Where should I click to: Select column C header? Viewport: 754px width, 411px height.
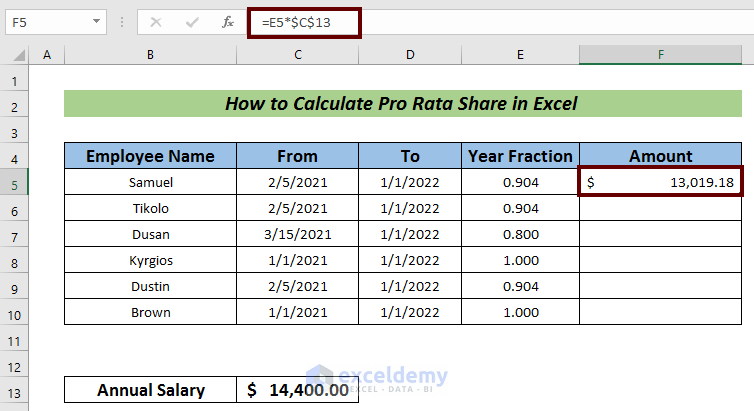[x=298, y=55]
